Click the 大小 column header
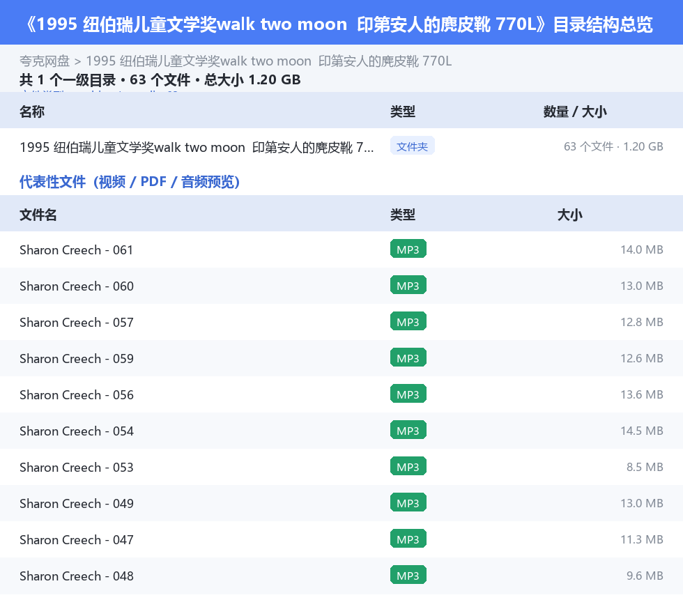Screen dimensions: 683x616 point(570,215)
